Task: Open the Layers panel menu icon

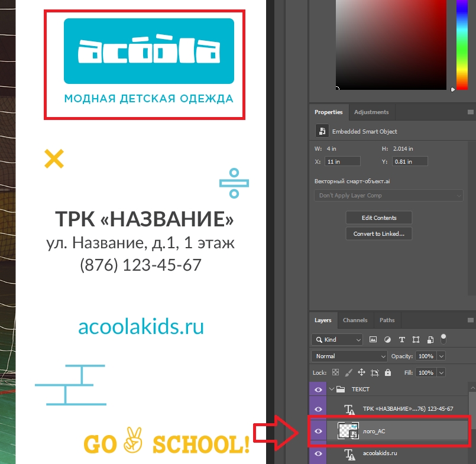Action: 470,320
